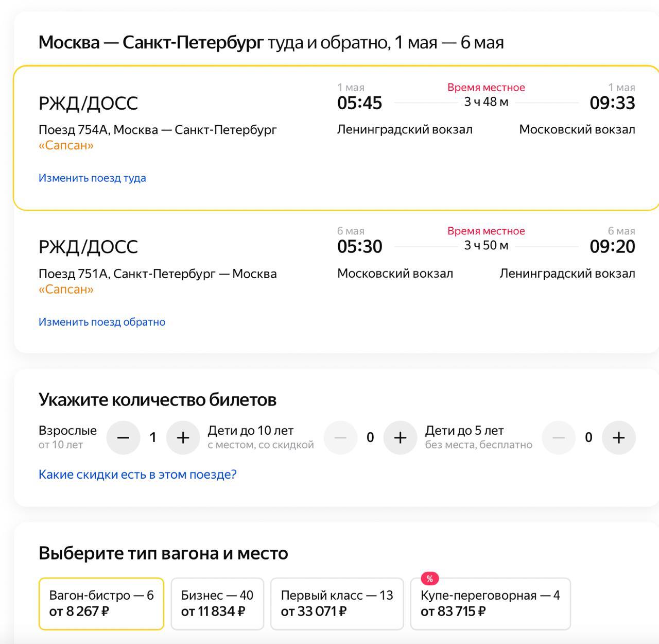The height and width of the screenshot is (644, 659).
Task: Remove a child under 10 ticket
Action: tap(340, 437)
